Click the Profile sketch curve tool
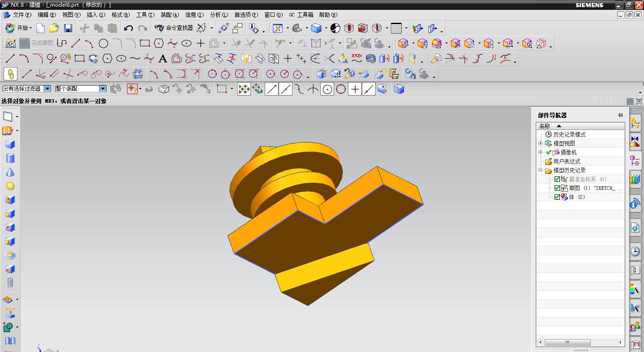The height and width of the screenshot is (352, 644). [62, 43]
